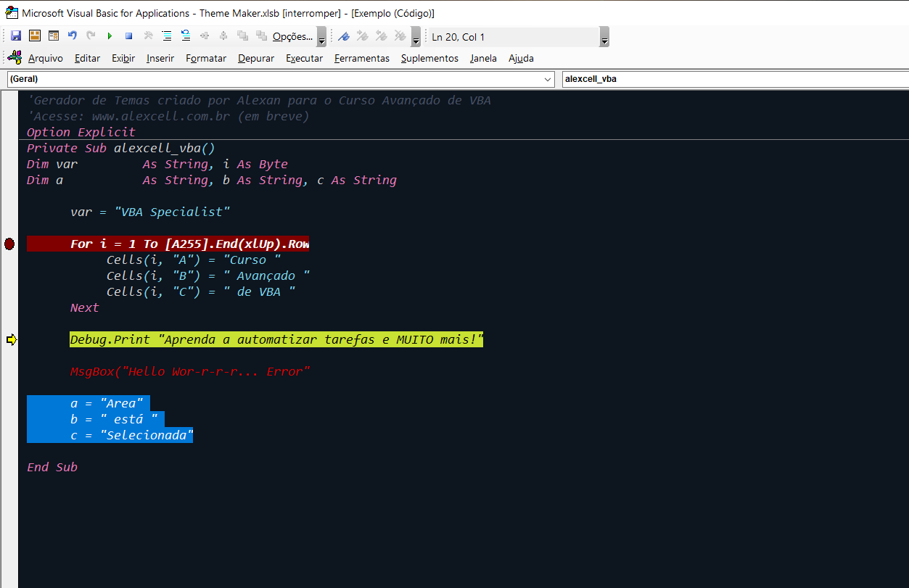Screen dimensions: 909x588
Task: Open the Inserir menu
Action: coord(160,58)
